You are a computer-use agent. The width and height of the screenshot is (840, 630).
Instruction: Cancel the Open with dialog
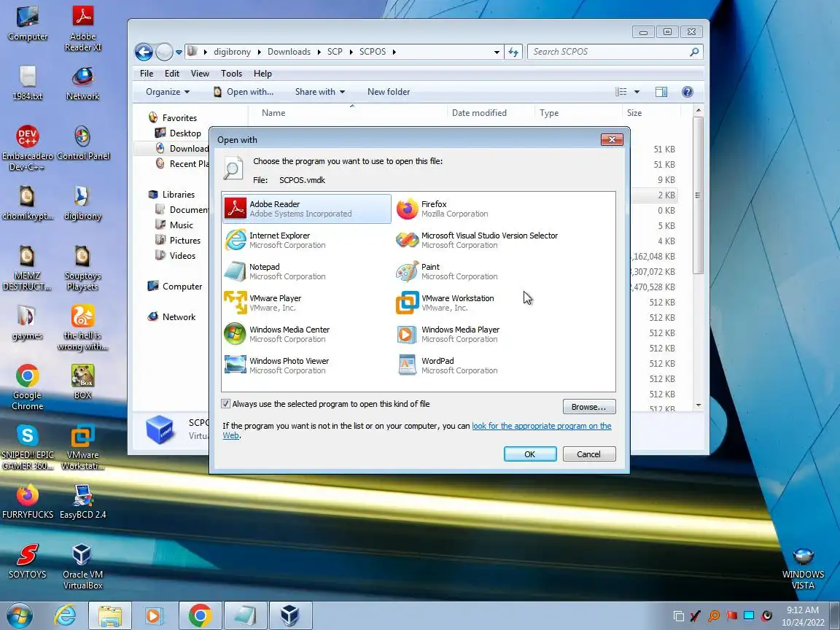(x=588, y=454)
